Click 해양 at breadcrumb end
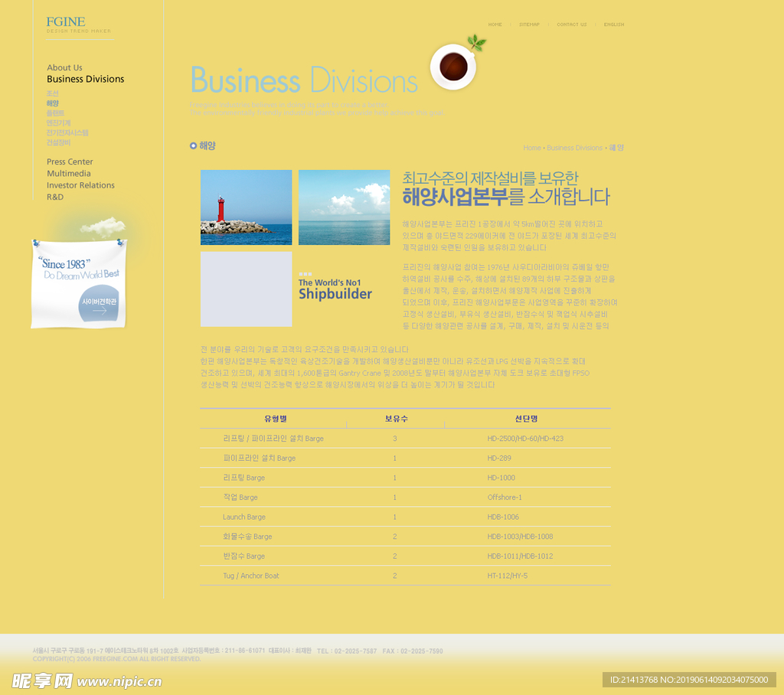784x695 pixels. (616, 148)
